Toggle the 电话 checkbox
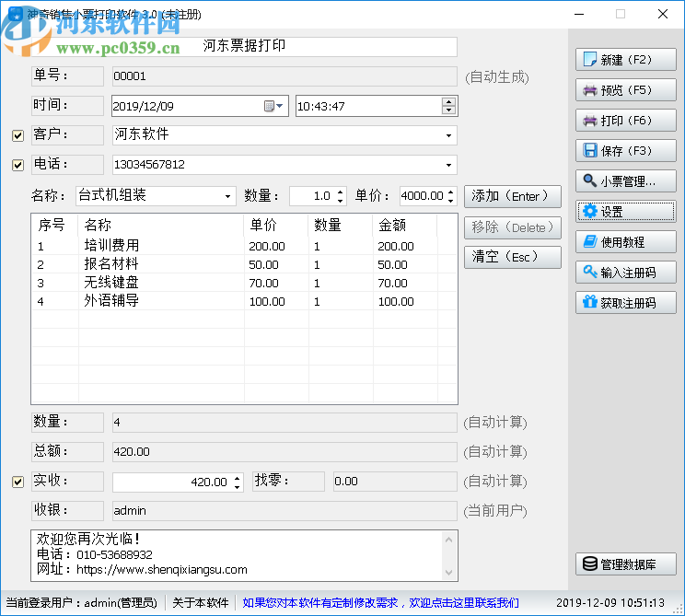This screenshot has height=616, width=685. (x=17, y=165)
